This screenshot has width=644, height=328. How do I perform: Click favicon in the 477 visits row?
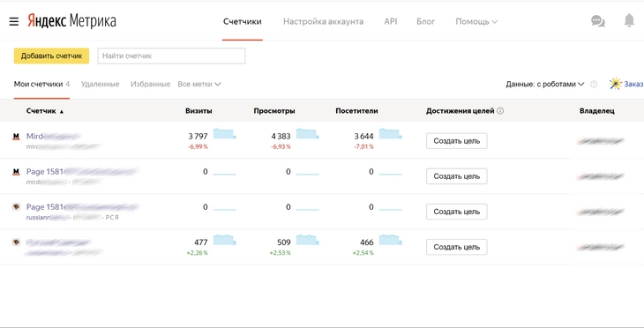point(16,242)
